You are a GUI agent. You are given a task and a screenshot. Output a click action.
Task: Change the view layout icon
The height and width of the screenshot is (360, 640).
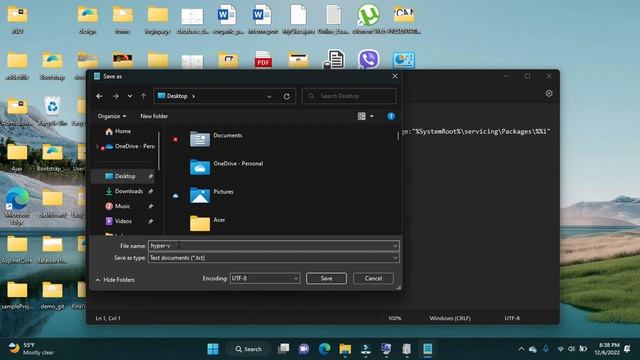point(362,116)
